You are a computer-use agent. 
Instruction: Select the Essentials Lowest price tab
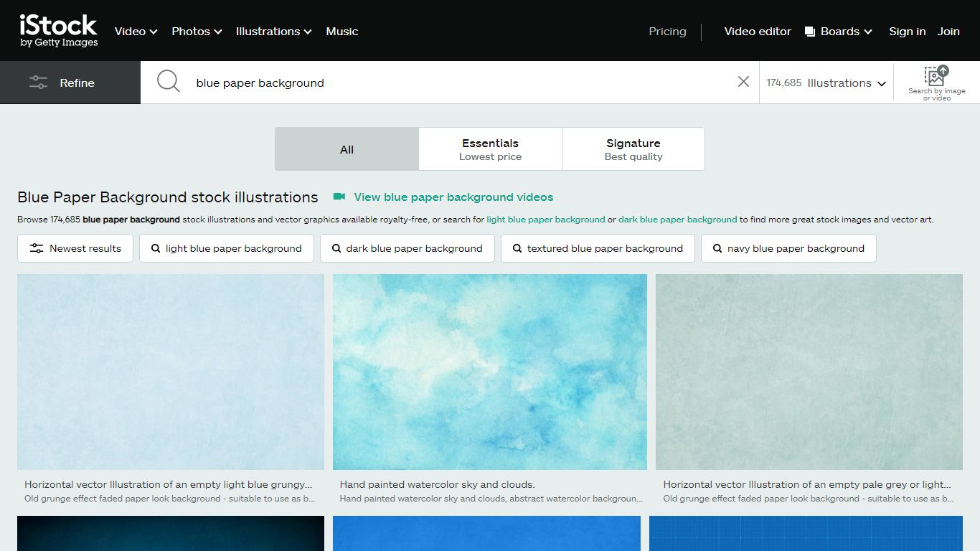tap(491, 149)
